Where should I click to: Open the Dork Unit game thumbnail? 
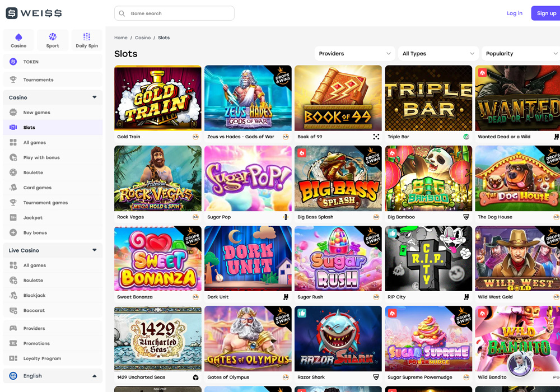[248, 259]
